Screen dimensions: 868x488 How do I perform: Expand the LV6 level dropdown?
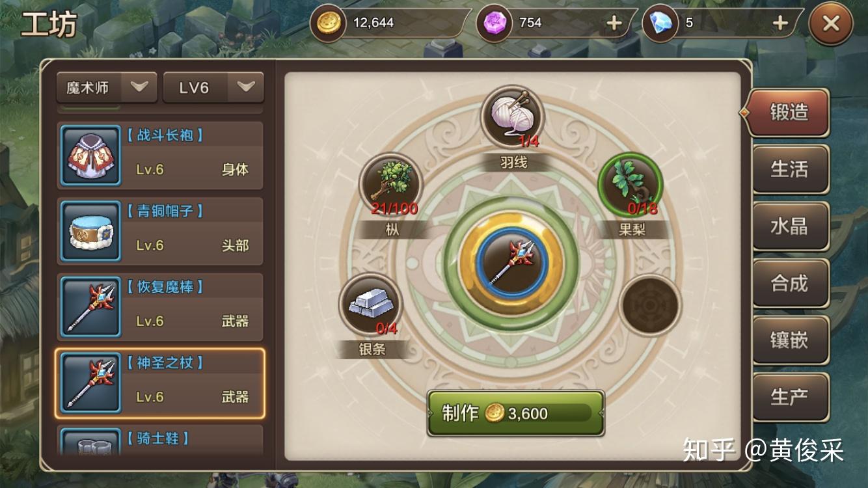pyautogui.click(x=213, y=88)
